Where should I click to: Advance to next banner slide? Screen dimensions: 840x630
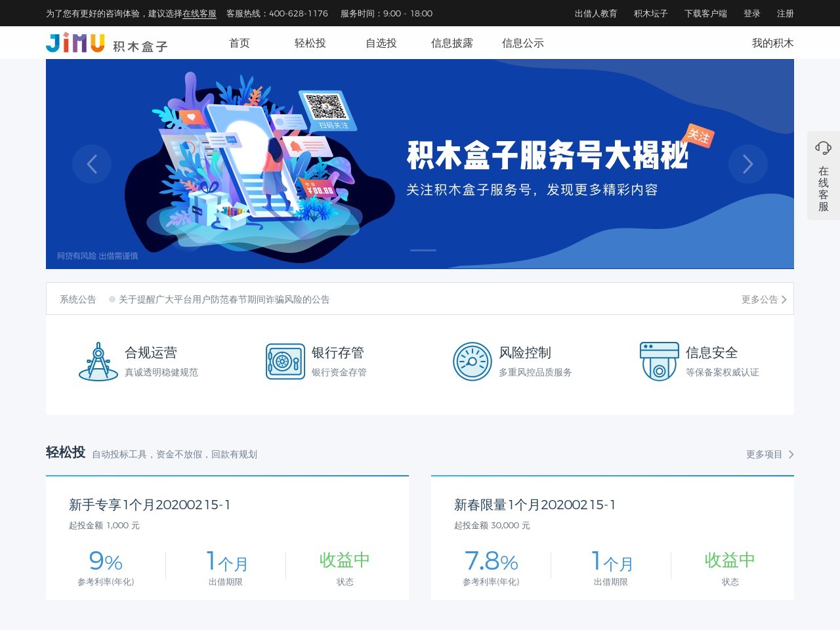pos(748,164)
